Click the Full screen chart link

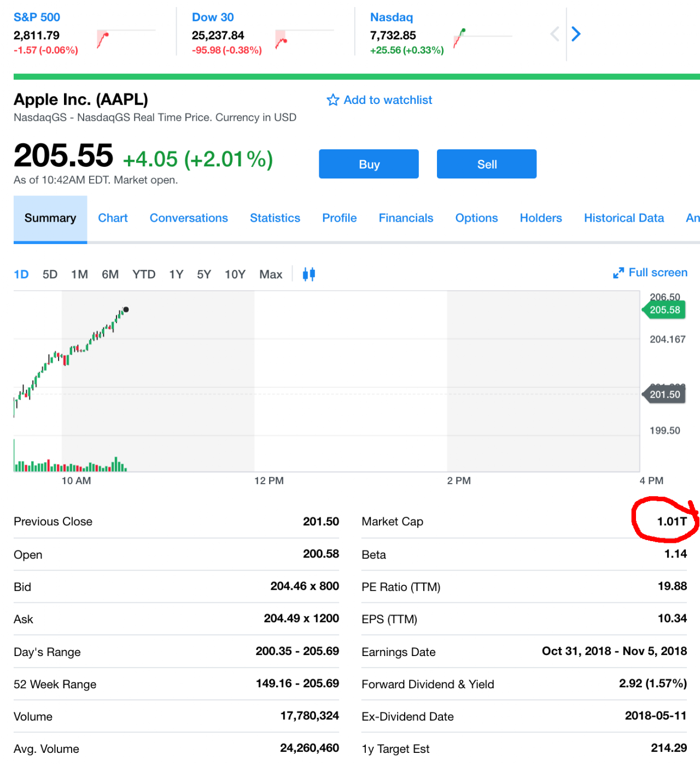click(x=658, y=272)
